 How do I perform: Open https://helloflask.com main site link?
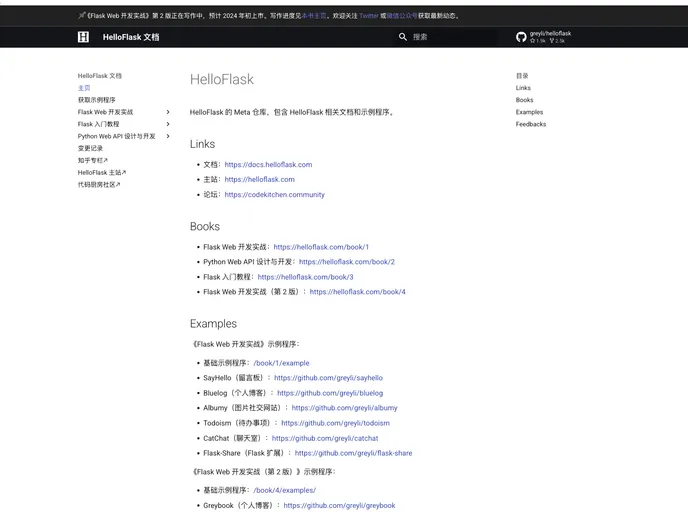[260, 179]
